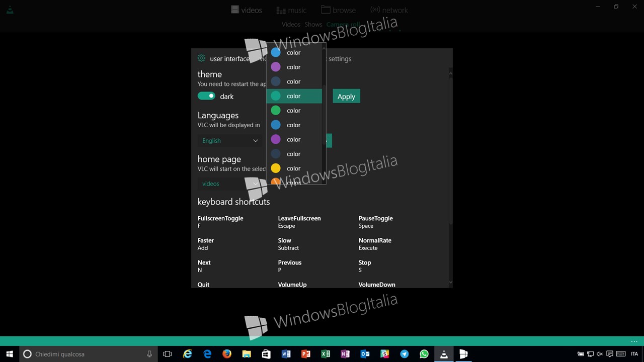This screenshot has width=644, height=362.
Task: Select the Next shortcut entry
Action: pyautogui.click(x=204, y=266)
